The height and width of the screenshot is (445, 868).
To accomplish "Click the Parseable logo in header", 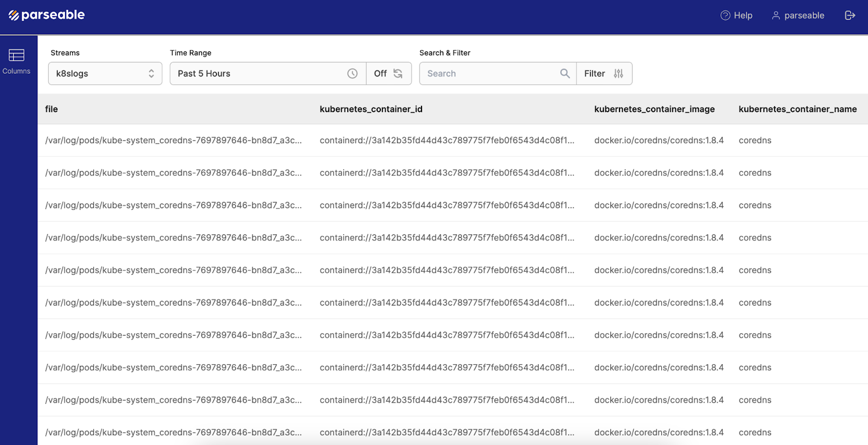I will pos(47,15).
